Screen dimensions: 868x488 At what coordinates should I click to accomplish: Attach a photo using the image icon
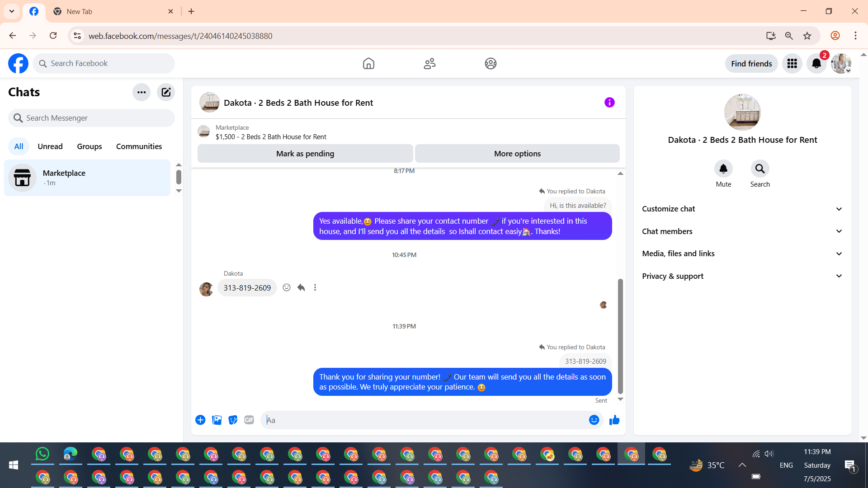click(217, 420)
